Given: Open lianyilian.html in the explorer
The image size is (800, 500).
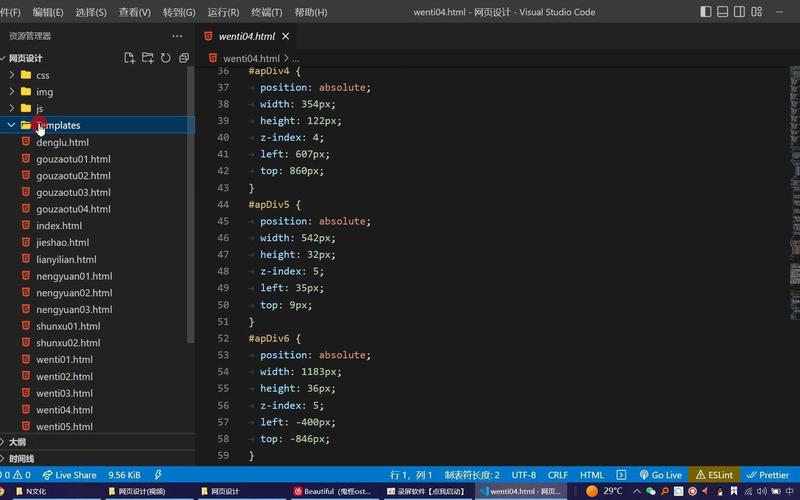Looking at the screenshot, I should (66, 259).
